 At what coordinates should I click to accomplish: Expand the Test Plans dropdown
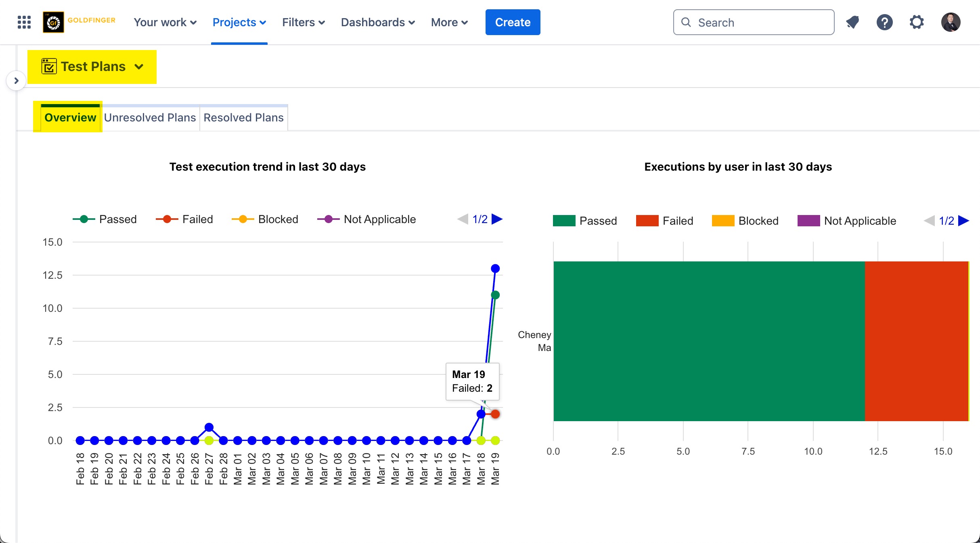[139, 67]
